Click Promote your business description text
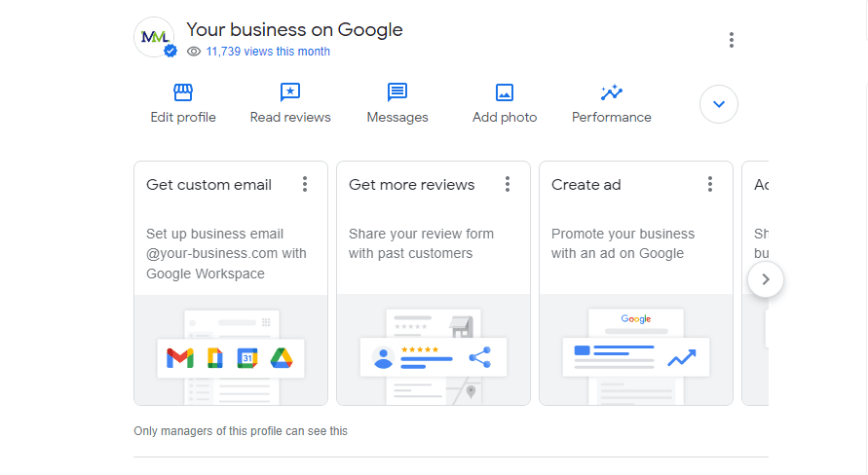This screenshot has height=475, width=868. coord(623,244)
